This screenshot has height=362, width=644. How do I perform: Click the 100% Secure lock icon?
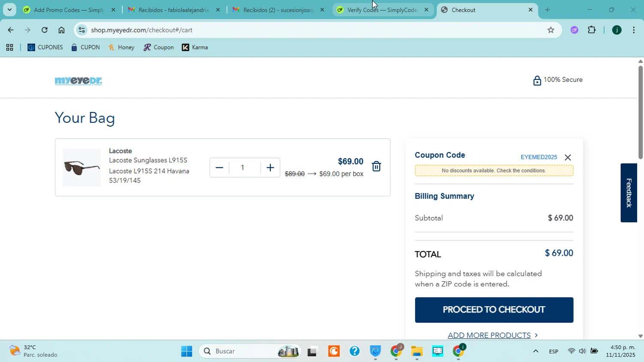(537, 80)
